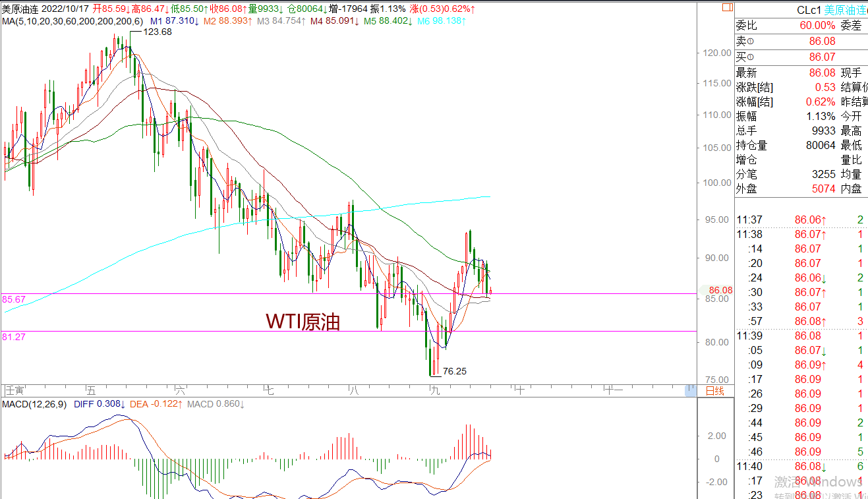Click the 2022/10/17 date in the header

coord(66,9)
